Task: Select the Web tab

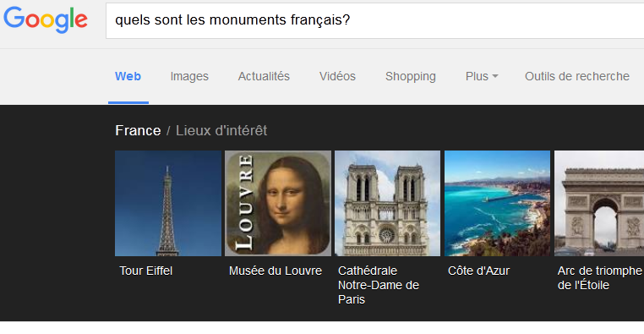Action: click(x=128, y=76)
